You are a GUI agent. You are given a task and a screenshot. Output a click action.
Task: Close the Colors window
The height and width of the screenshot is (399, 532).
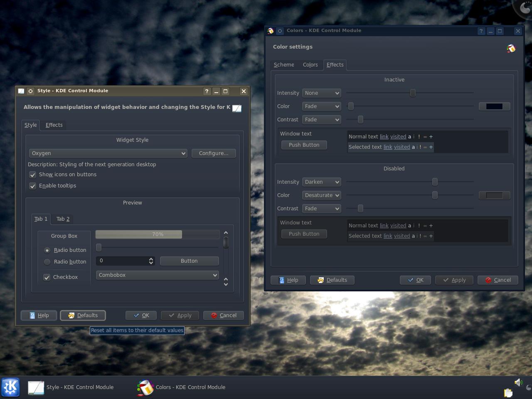(x=518, y=31)
